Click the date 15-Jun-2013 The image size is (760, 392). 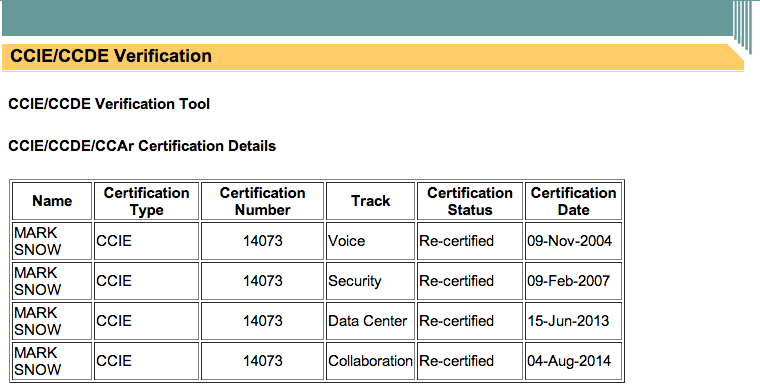pyautogui.click(x=568, y=321)
